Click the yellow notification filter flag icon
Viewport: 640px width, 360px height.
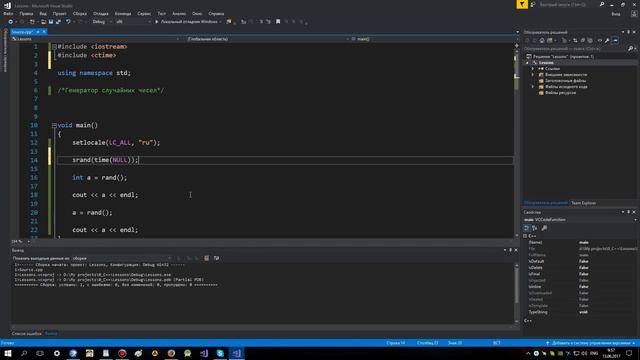(x=522, y=4)
